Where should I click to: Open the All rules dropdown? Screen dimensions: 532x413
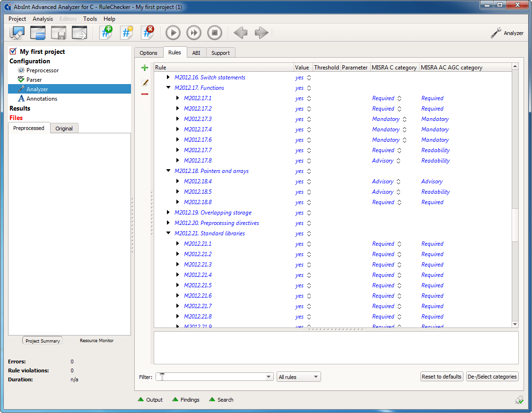[298, 377]
